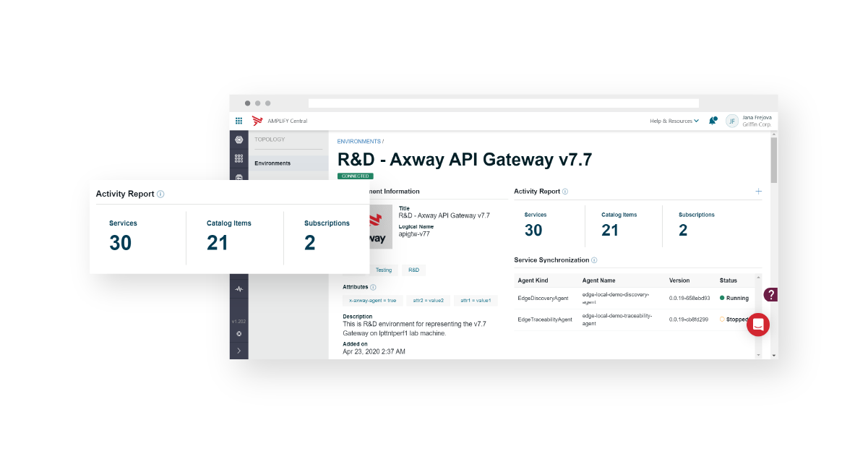Sort by the Agent Kind column header
The width and height of the screenshot is (868, 454).
(x=533, y=280)
